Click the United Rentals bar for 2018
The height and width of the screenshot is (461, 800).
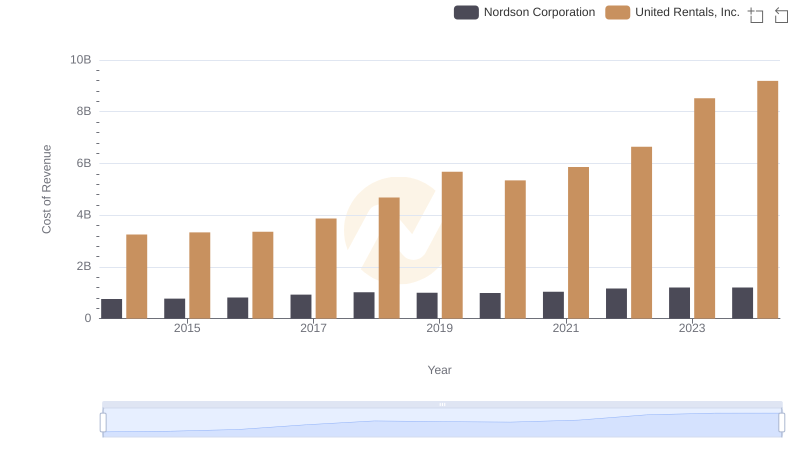[x=389, y=258]
